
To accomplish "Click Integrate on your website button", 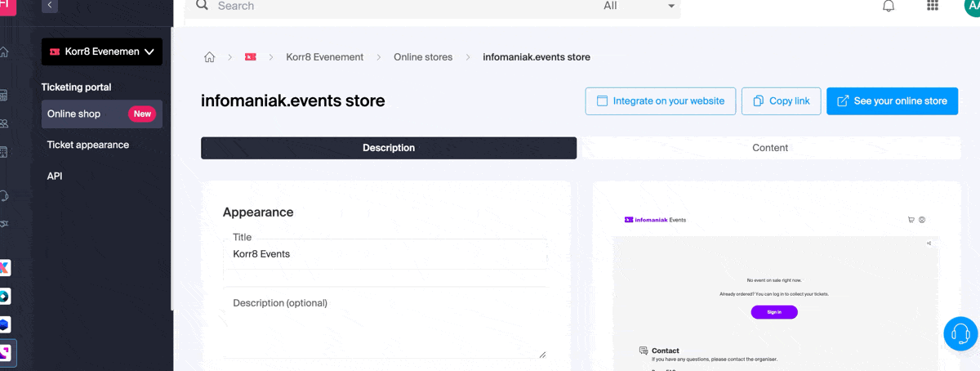I will [x=660, y=101].
